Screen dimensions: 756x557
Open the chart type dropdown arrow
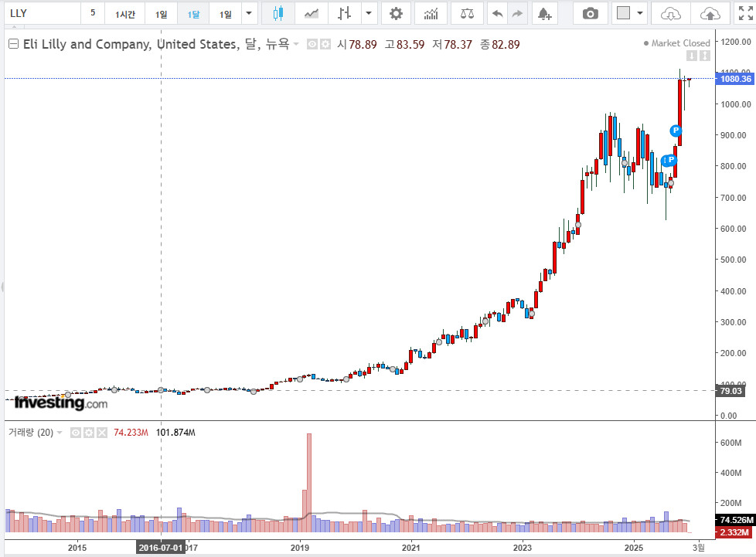tap(369, 13)
